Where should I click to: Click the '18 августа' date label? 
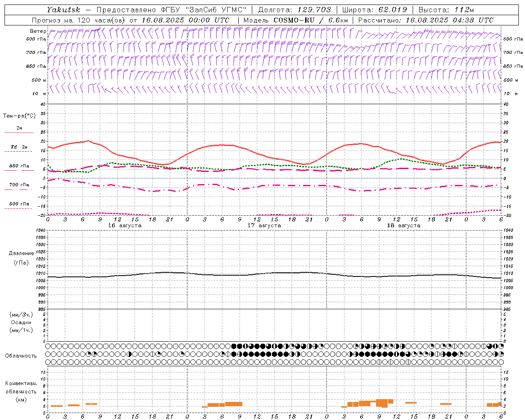pyautogui.click(x=404, y=226)
